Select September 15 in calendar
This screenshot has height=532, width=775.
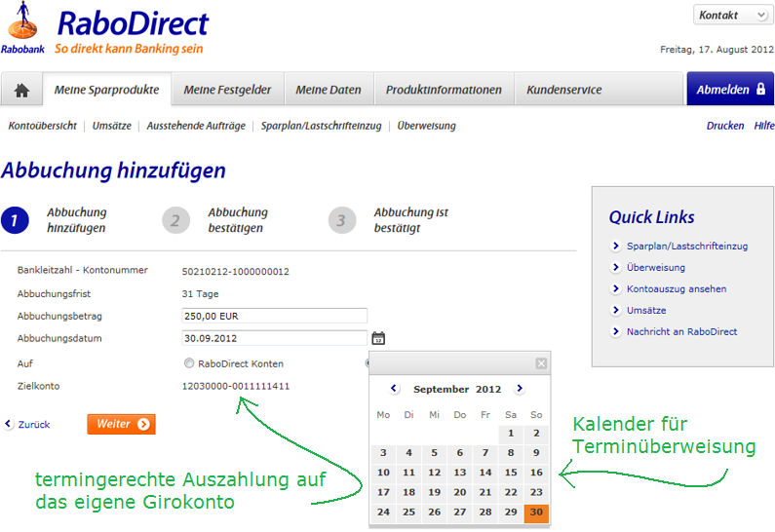(x=511, y=473)
